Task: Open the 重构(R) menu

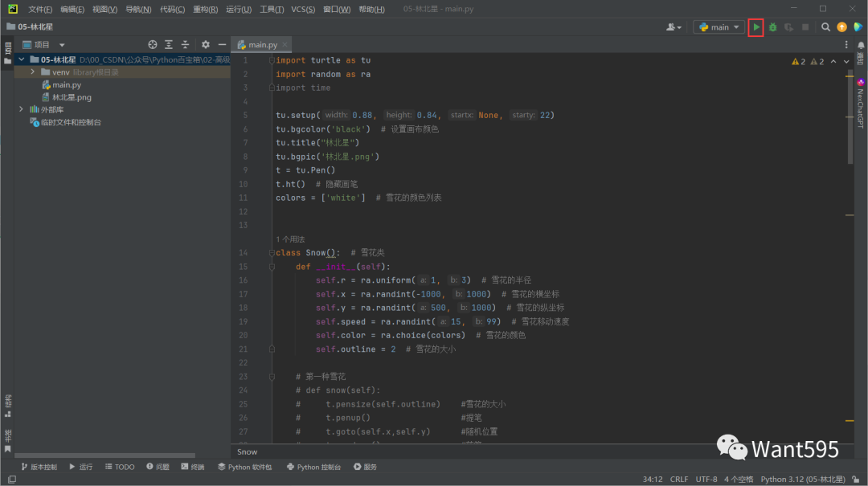Action: pyautogui.click(x=206, y=9)
